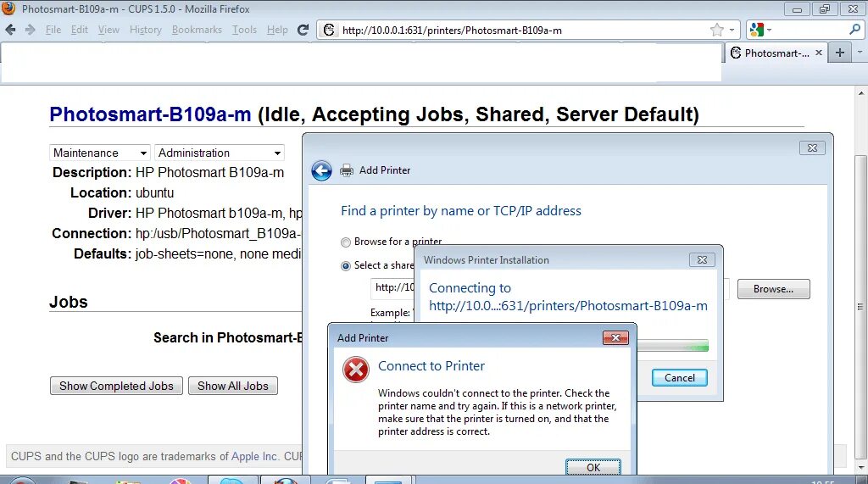Select Browse for a printer radio button
This screenshot has height=484, width=868.
click(x=346, y=242)
